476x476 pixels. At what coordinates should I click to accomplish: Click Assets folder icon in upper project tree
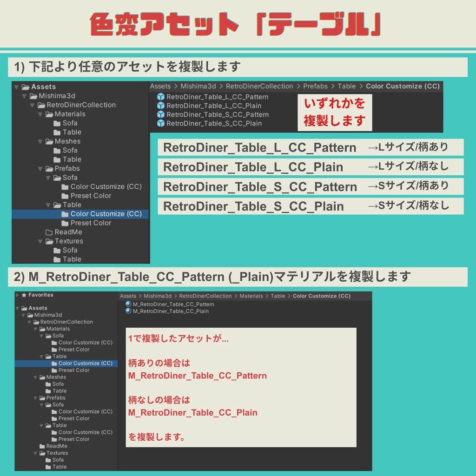[26, 87]
